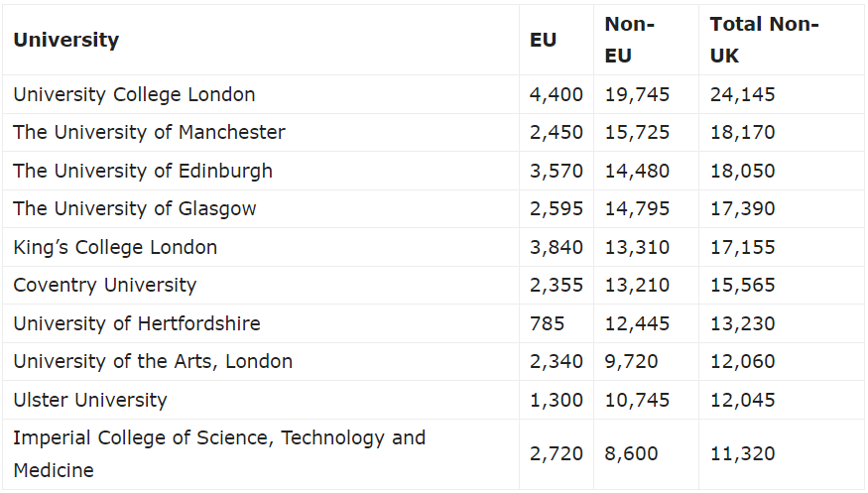868x493 pixels.
Task: Select the 19,745 Non-EU value
Action: click(x=637, y=94)
